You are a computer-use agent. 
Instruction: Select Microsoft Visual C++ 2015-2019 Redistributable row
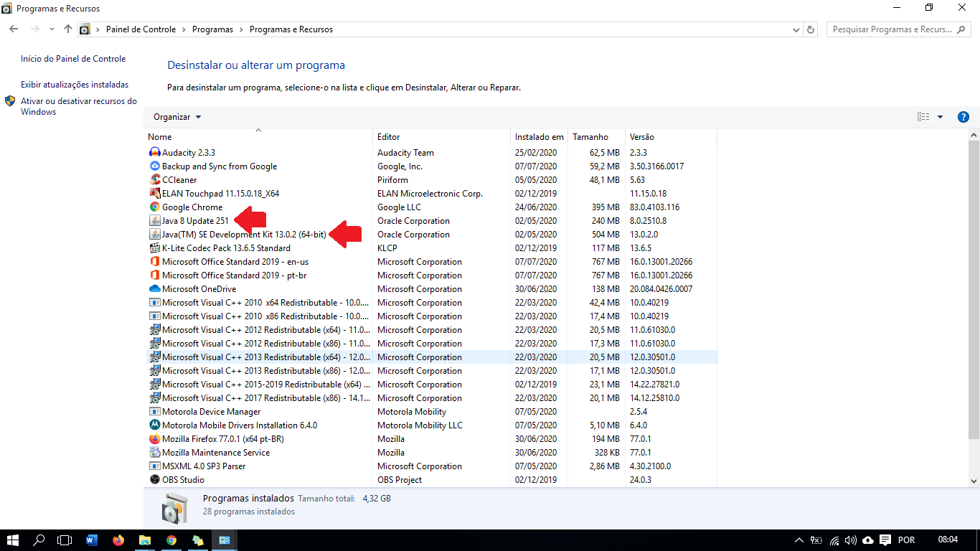coord(430,384)
